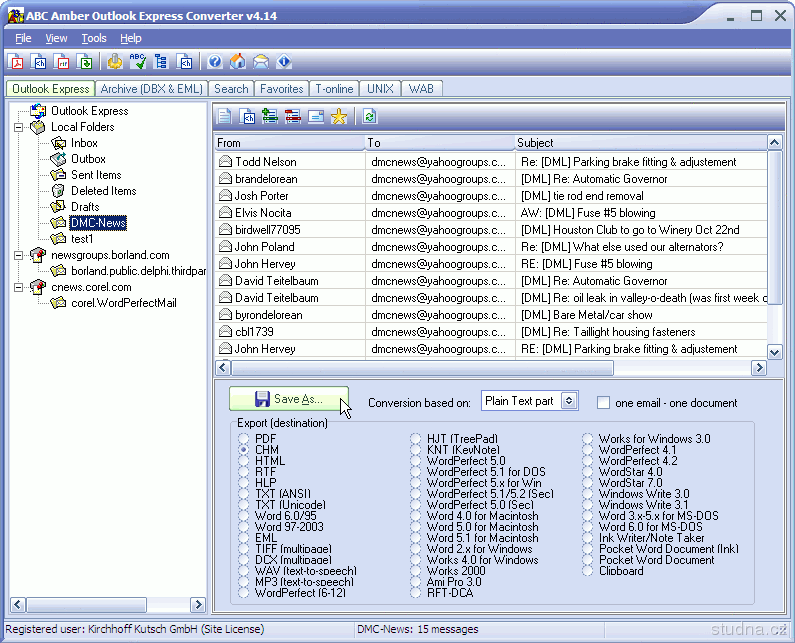
Task: Click the home page house icon
Action: 238,62
